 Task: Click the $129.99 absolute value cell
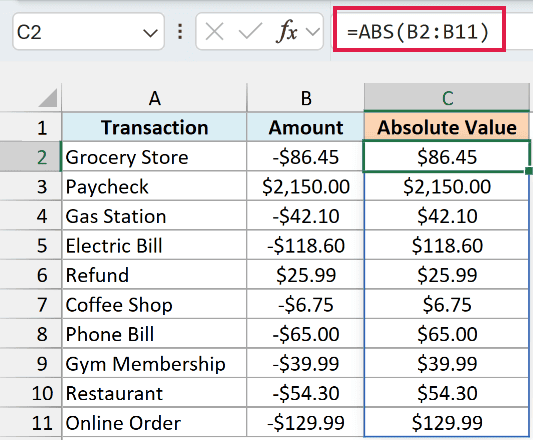click(x=447, y=423)
